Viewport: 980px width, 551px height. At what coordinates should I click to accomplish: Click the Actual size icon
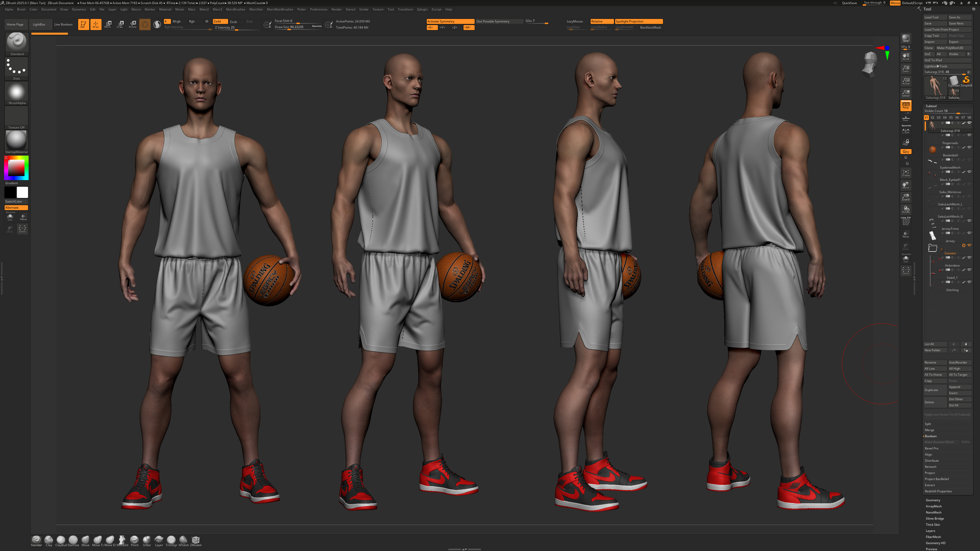906,81
